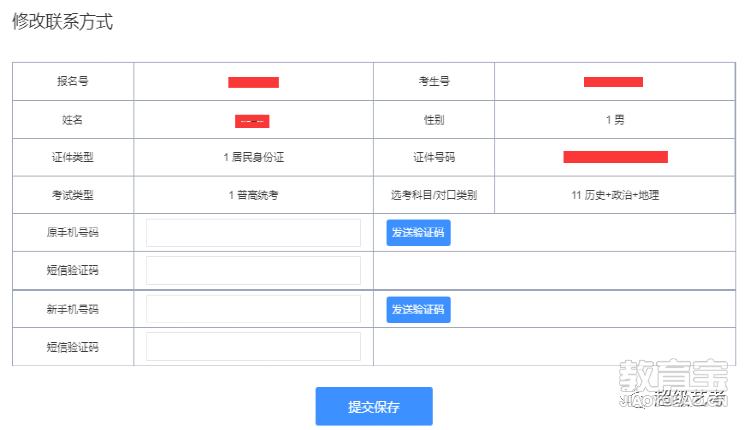This screenshot has width=749, height=430.
Task: Click the 选考科目/对口类别 label cell
Action: tap(434, 195)
